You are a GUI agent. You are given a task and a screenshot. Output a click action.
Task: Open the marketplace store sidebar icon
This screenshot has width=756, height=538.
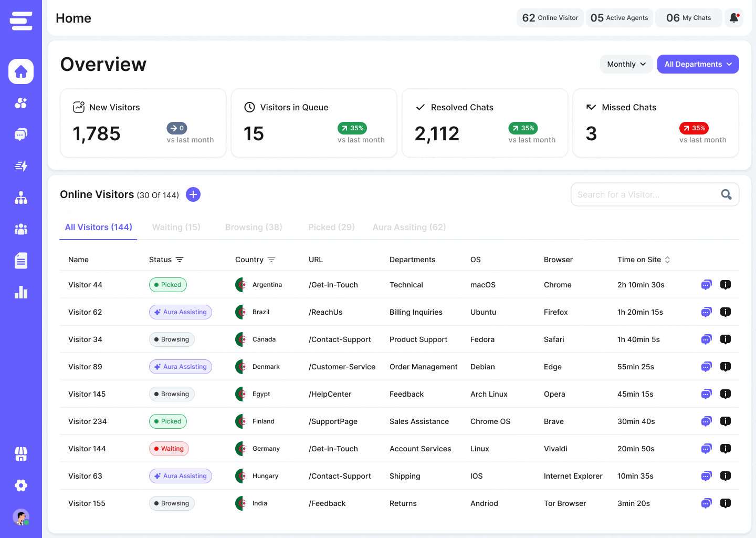point(21,454)
